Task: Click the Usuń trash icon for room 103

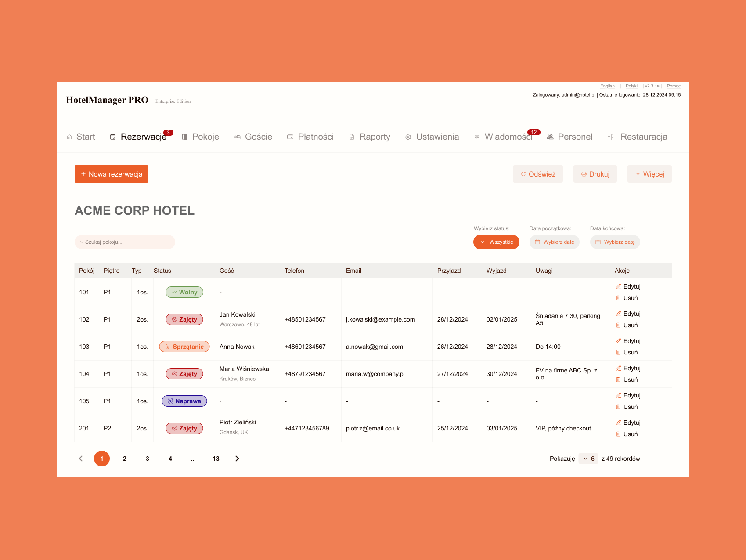Action: point(619,352)
